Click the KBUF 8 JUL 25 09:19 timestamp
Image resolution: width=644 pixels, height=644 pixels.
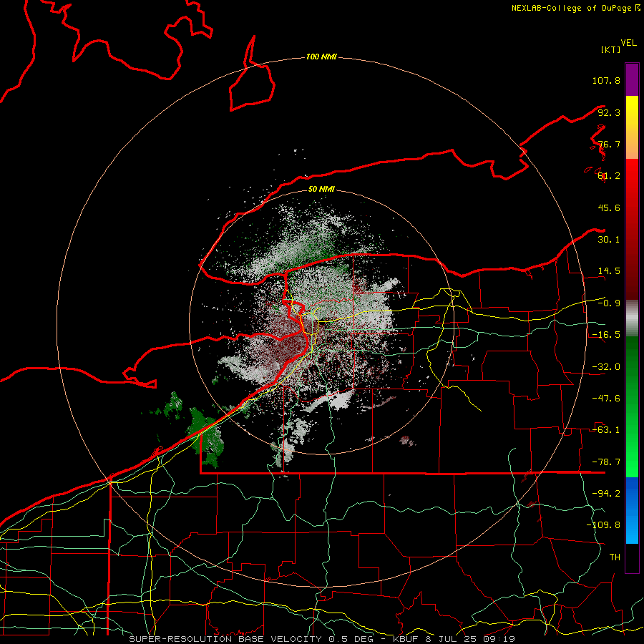454,639
